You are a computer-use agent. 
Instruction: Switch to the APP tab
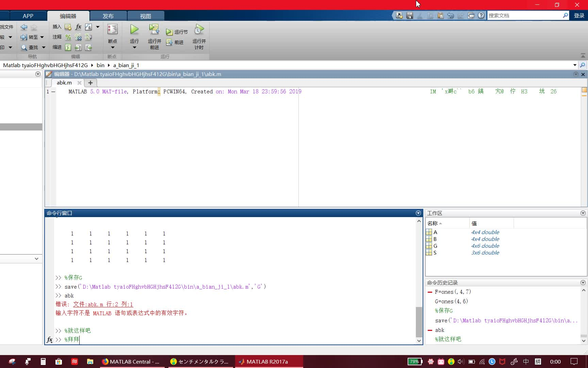[28, 16]
